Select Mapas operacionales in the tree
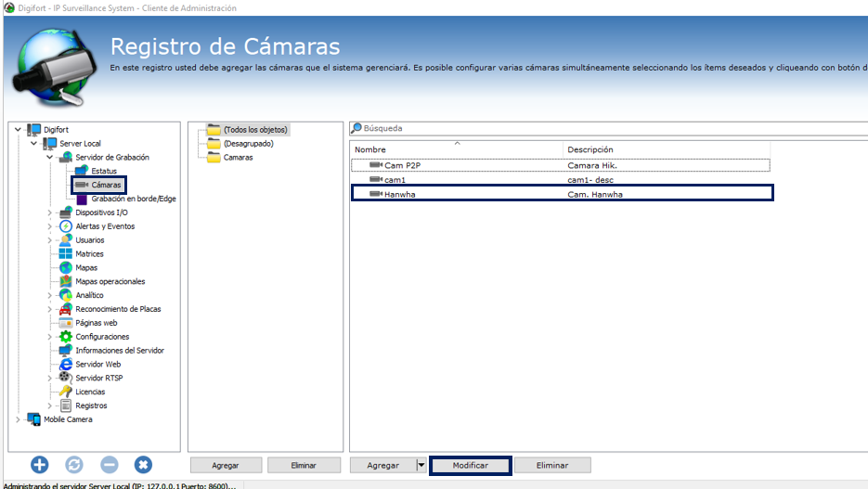The width and height of the screenshot is (868, 489). pyautogui.click(x=110, y=281)
